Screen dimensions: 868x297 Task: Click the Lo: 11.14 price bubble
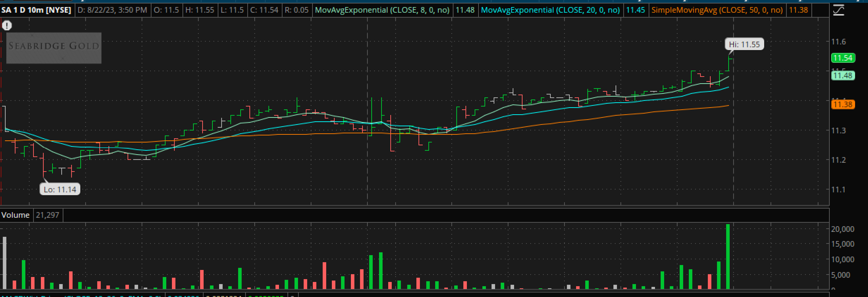[x=60, y=189]
